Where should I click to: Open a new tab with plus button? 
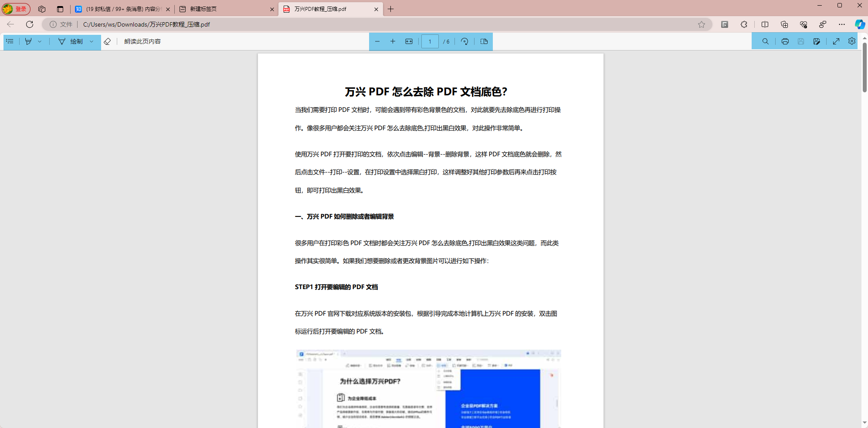pyautogui.click(x=391, y=9)
